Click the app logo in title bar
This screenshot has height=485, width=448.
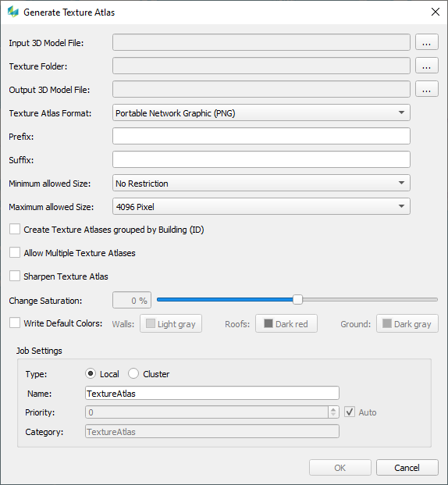click(x=13, y=12)
